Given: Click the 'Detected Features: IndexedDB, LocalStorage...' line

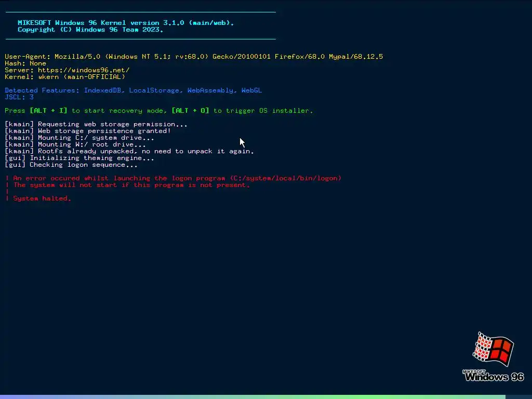Looking at the screenshot, I should (134, 90).
